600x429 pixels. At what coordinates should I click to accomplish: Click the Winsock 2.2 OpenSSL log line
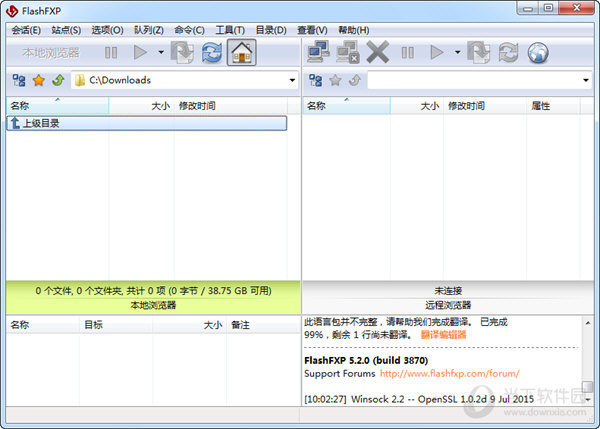click(x=419, y=399)
